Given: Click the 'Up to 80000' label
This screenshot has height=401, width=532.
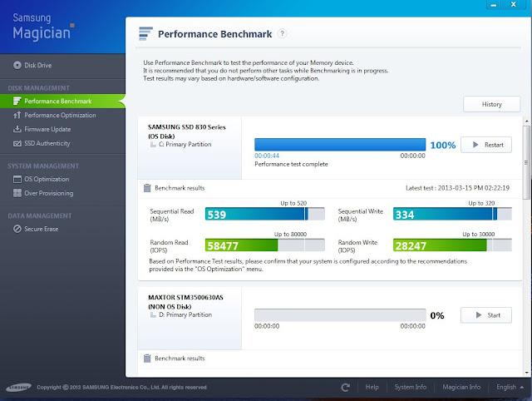Looking at the screenshot, I should click(290, 235).
